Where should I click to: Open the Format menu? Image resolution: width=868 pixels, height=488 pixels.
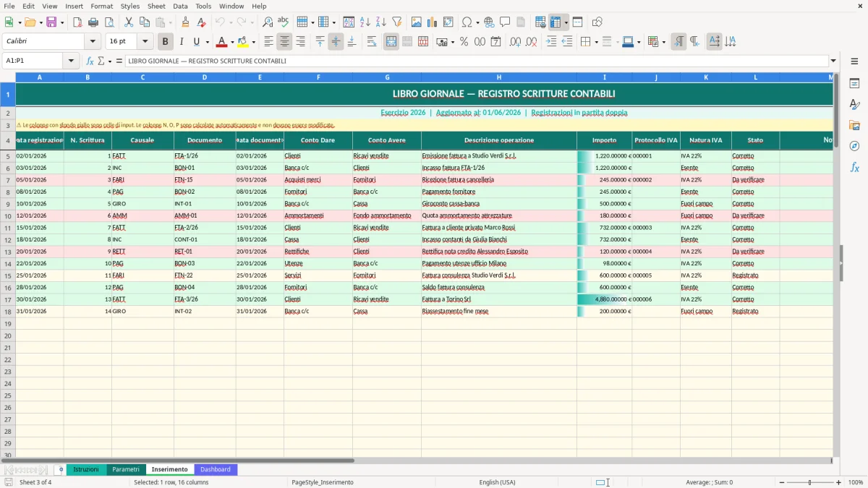tap(102, 6)
